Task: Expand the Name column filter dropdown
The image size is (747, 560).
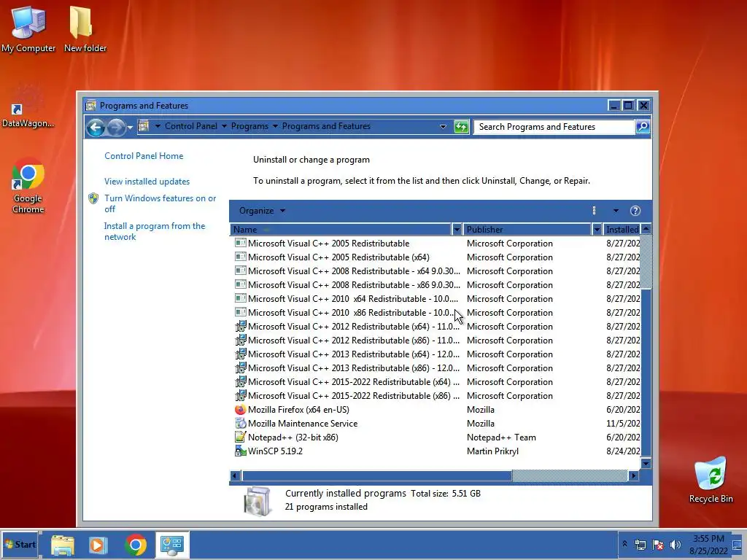Action: coord(457,230)
